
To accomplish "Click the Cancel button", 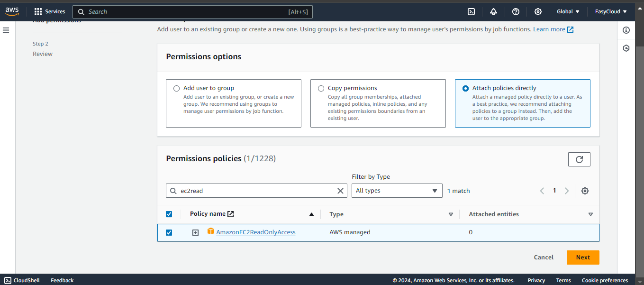I will click(x=544, y=257).
